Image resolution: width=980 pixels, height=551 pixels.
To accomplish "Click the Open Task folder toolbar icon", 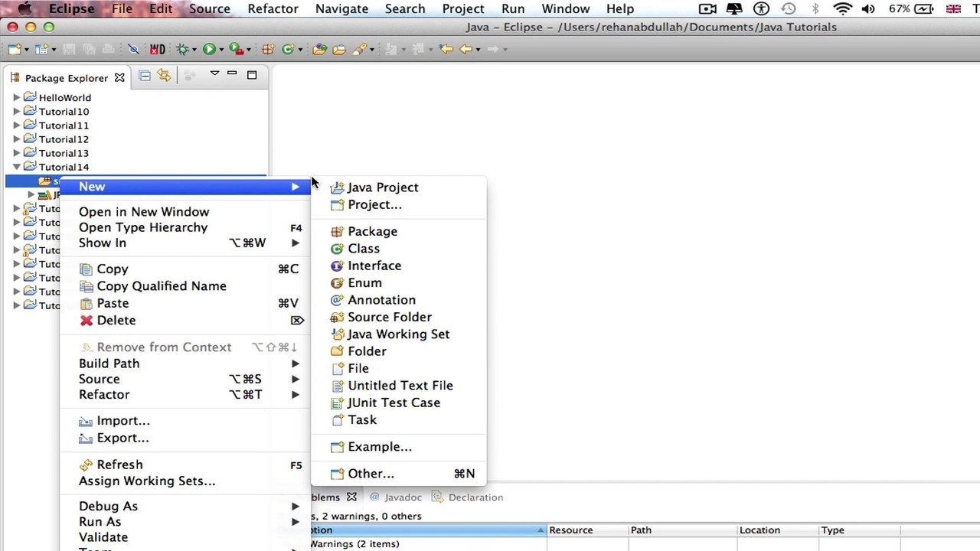I will (338, 49).
